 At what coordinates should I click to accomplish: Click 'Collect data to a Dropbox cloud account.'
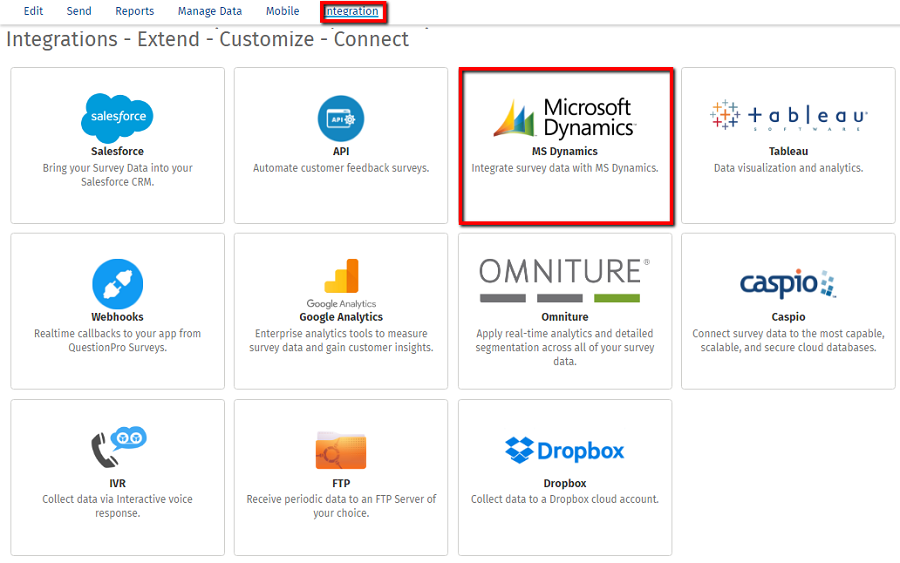(x=565, y=499)
